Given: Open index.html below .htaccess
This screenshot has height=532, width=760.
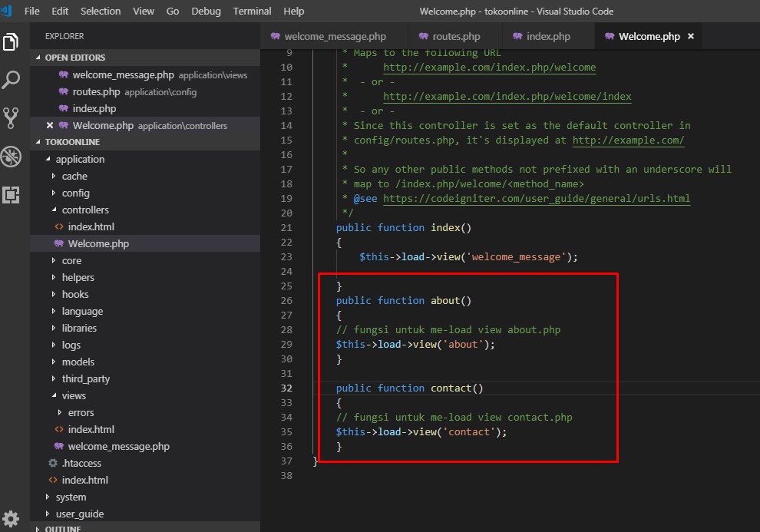Looking at the screenshot, I should pos(145,480).
